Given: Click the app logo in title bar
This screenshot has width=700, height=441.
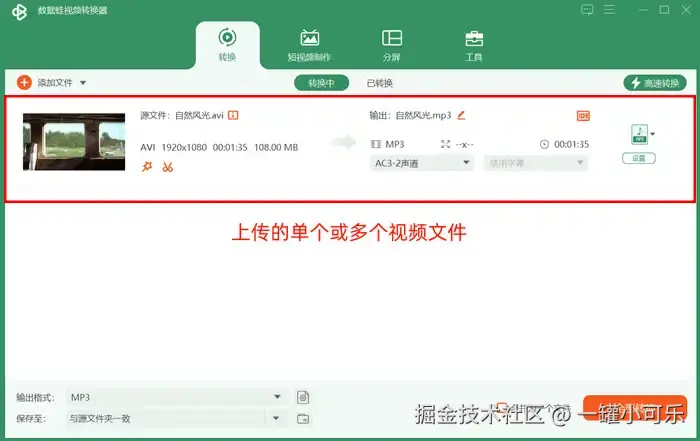Looking at the screenshot, I should pos(20,12).
